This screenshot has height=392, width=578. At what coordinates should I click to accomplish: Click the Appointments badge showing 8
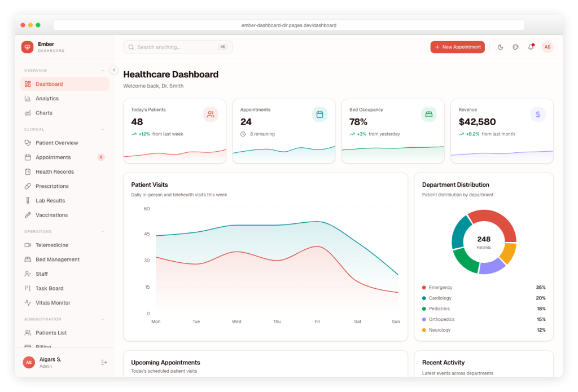[101, 157]
